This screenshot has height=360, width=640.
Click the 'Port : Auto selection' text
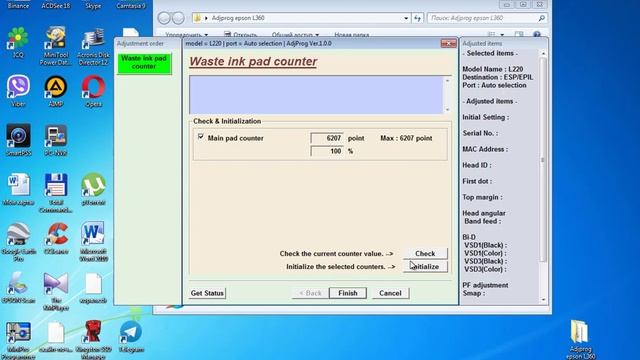click(x=494, y=85)
